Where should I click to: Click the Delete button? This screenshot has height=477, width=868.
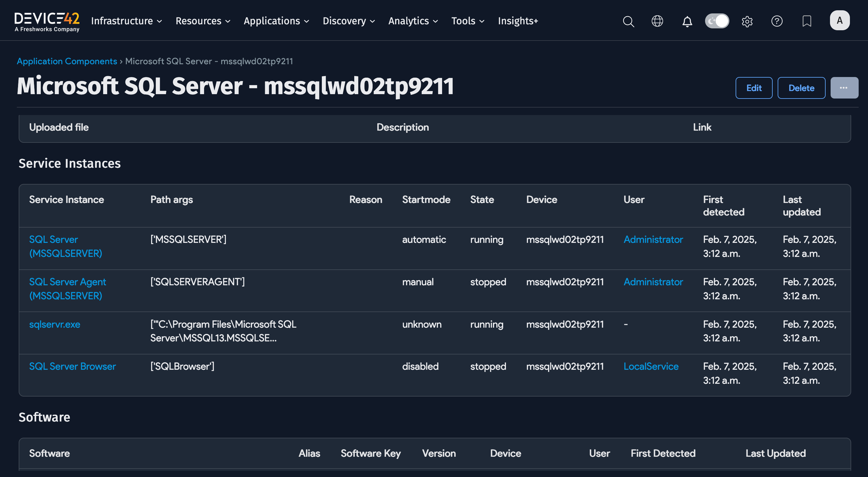tap(801, 88)
